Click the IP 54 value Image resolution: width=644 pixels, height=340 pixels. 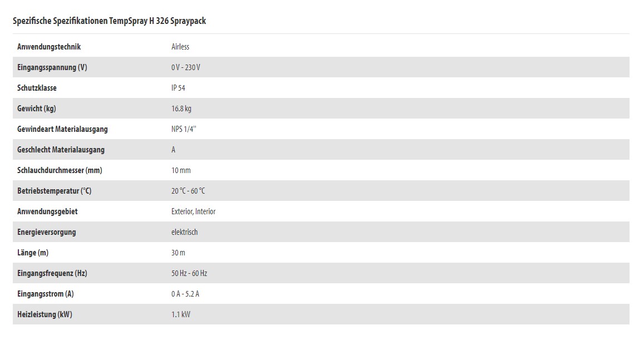(178, 88)
